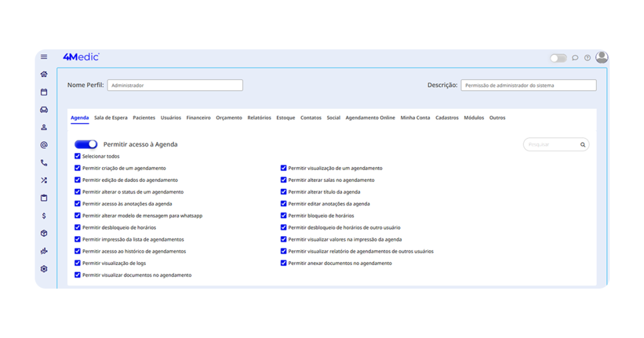Open settings gear icon in sidebar
Image resolution: width=644 pixels, height=338 pixels.
(44, 269)
